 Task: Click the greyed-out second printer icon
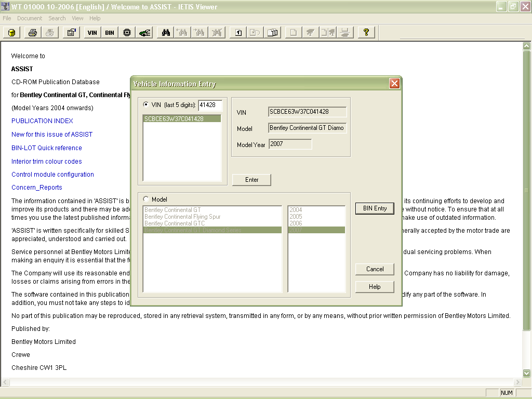point(50,33)
